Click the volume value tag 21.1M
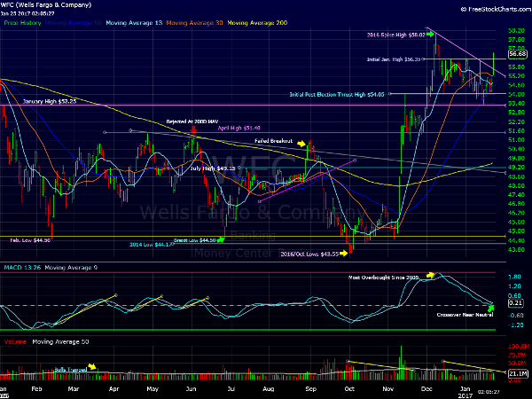The width and height of the screenshot is (532, 399). click(518, 373)
